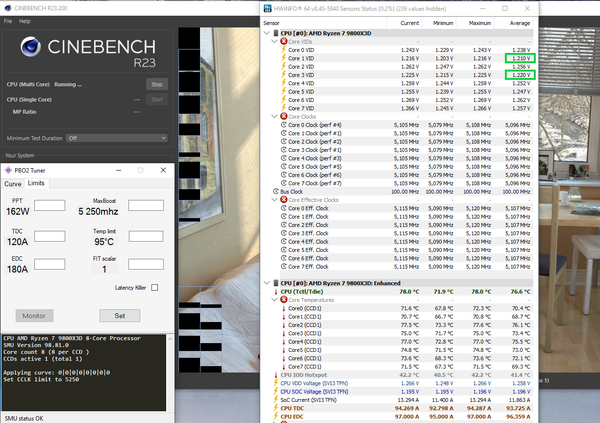The width and height of the screenshot is (600, 423).
Task: Select the Core 2 VID row
Action: tap(406, 67)
